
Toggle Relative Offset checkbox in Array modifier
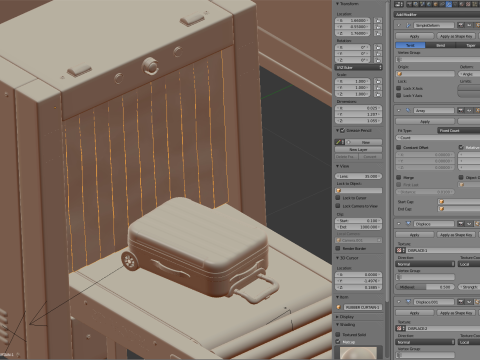click(x=461, y=147)
